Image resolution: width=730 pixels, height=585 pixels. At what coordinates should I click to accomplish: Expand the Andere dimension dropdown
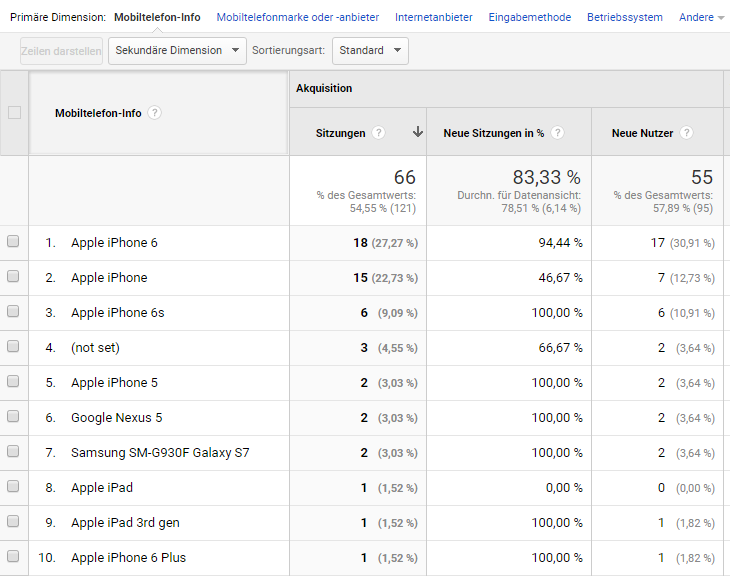click(701, 18)
